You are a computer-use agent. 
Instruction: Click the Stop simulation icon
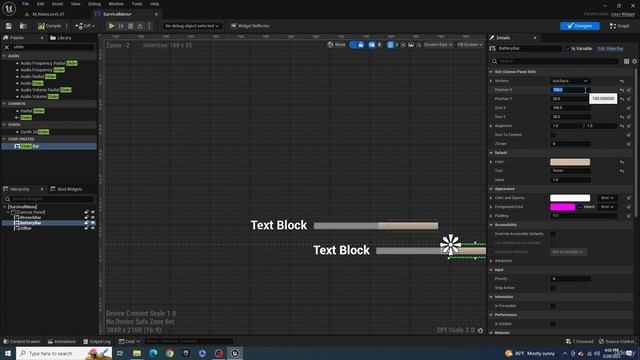coord(131,26)
